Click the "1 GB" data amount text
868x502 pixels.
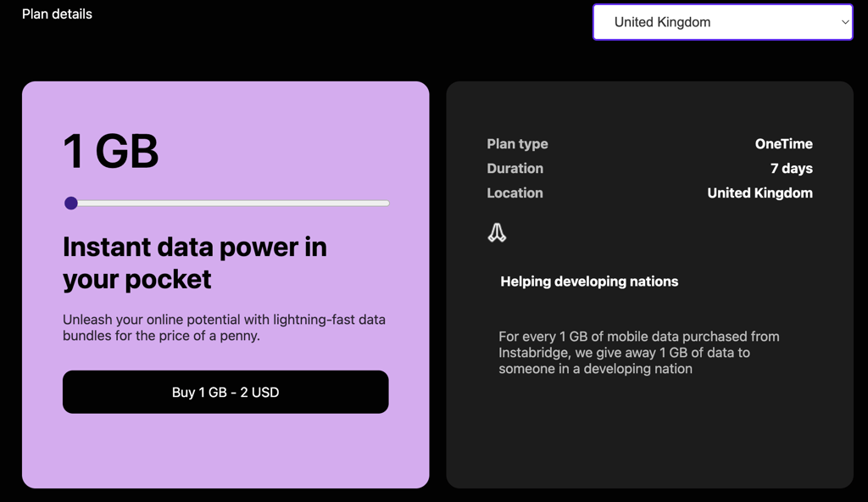click(111, 151)
